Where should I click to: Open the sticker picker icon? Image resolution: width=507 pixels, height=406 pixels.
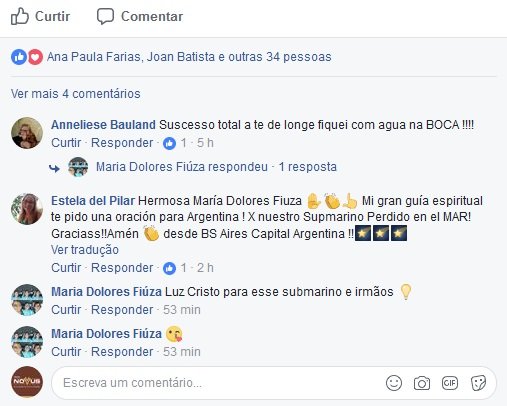click(478, 383)
